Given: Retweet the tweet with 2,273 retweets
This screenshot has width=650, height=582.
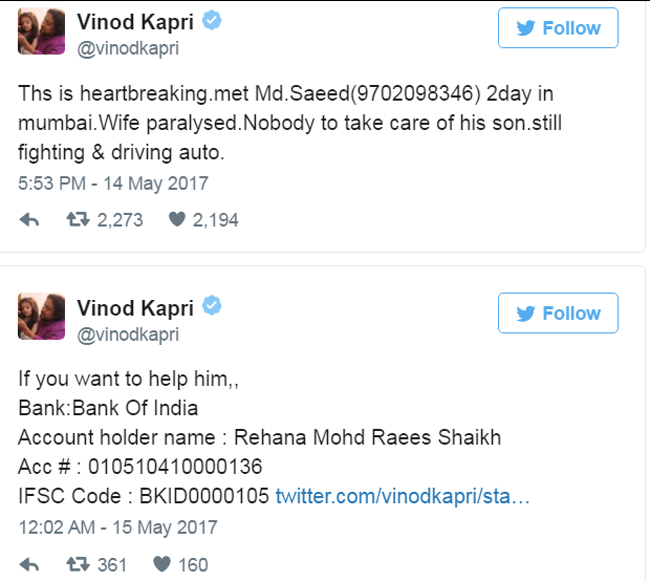Looking at the screenshot, I should pyautogui.click(x=78, y=219).
